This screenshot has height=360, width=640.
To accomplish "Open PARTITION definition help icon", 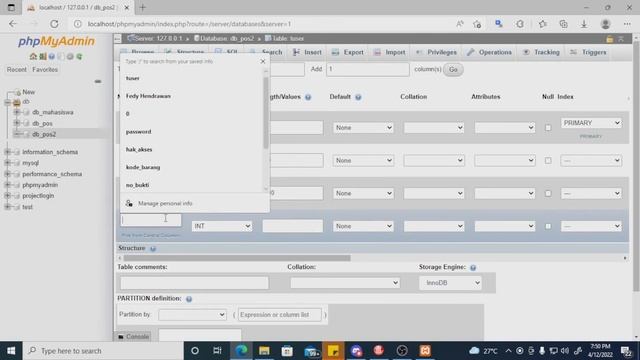I will coord(189,299).
